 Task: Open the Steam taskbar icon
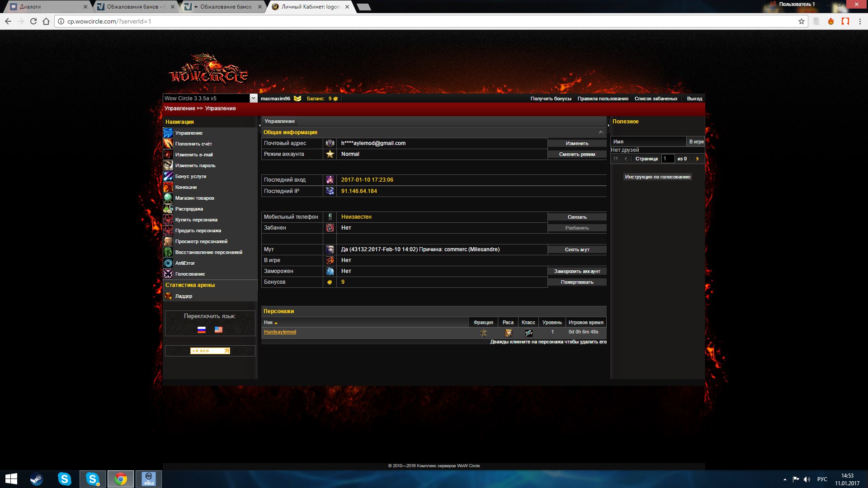pyautogui.click(x=37, y=479)
